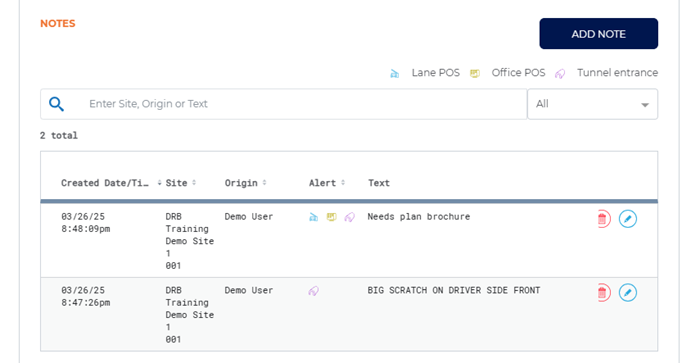Sort notes by Origin column
This screenshot has width=700, height=363.
point(246,183)
